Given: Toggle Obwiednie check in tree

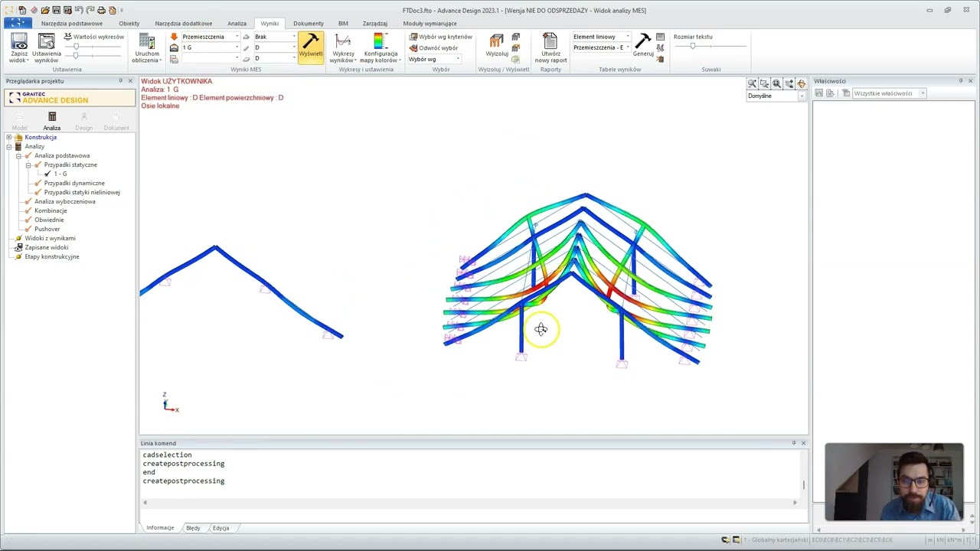Looking at the screenshot, I should click(28, 220).
